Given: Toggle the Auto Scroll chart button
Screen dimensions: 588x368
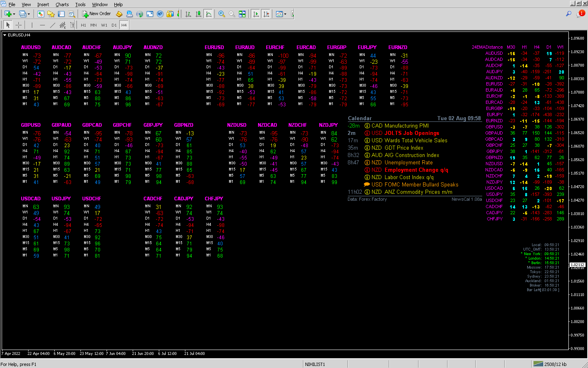Looking at the screenshot, I should tap(256, 14).
